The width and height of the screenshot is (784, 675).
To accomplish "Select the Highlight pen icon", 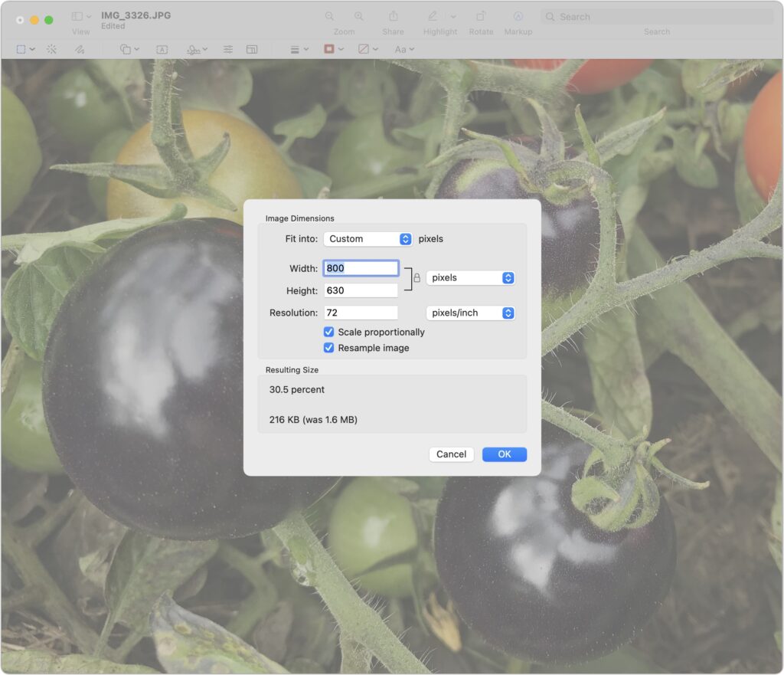I will [x=433, y=16].
